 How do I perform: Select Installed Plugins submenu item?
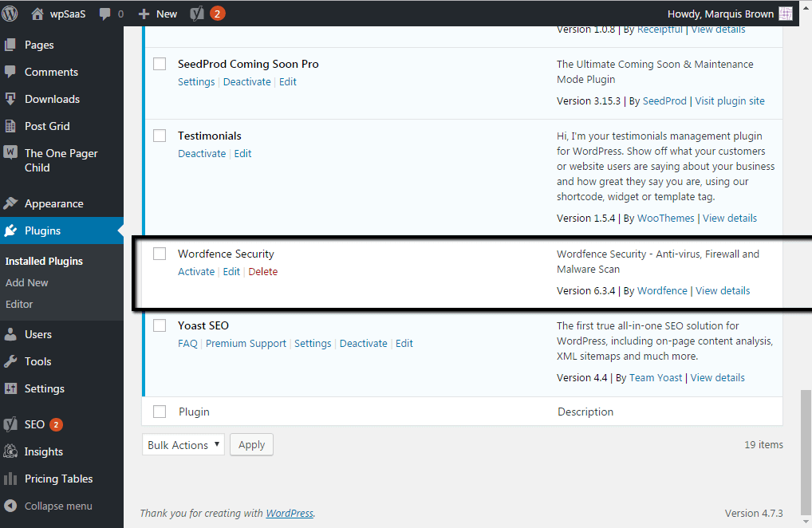pos(44,261)
